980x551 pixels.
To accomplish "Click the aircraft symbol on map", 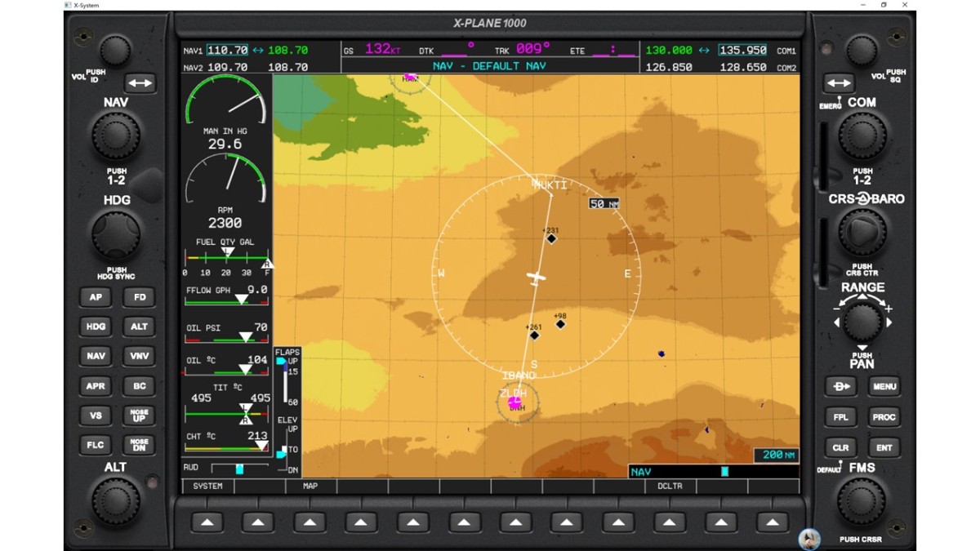I will (x=536, y=278).
